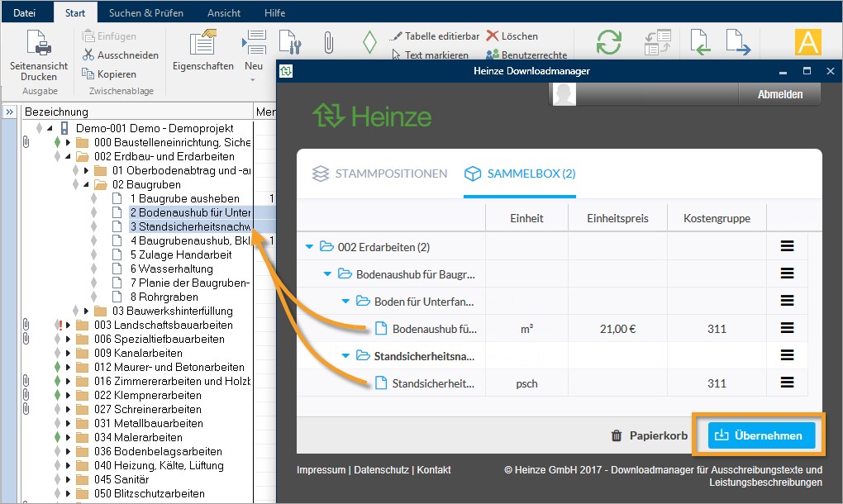The width and height of the screenshot is (843, 504).
Task: Collapse Standsicherheitsna... group
Action: coord(345,356)
